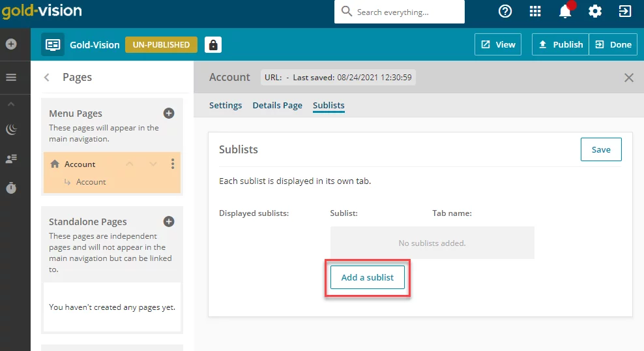Add a new Menu Page
This screenshot has width=644, height=351.
[x=168, y=113]
